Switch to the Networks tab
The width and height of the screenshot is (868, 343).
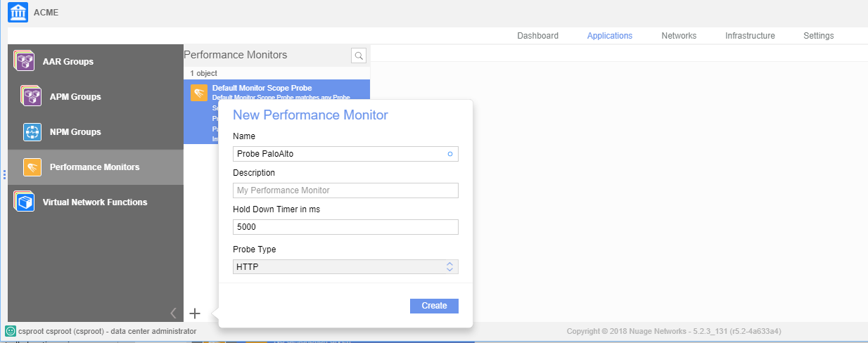(679, 36)
